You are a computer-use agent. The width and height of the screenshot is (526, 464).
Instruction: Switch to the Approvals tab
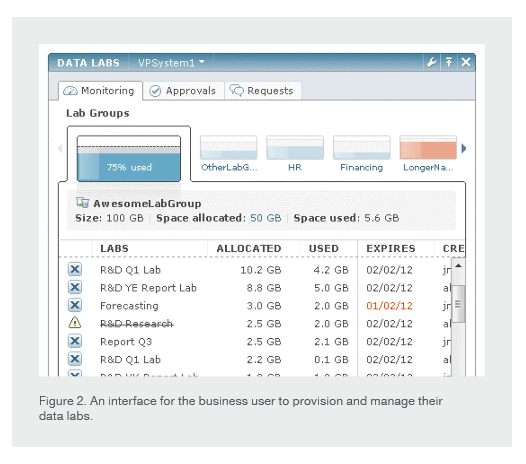tap(183, 91)
